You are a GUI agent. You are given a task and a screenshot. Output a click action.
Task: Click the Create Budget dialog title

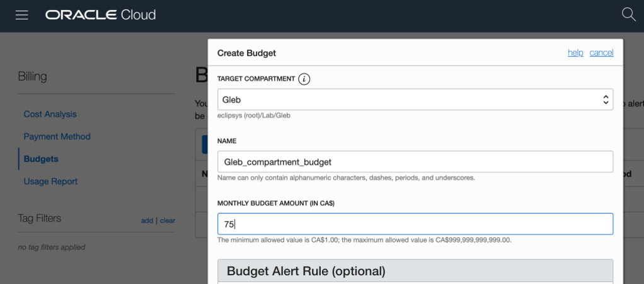tap(246, 53)
